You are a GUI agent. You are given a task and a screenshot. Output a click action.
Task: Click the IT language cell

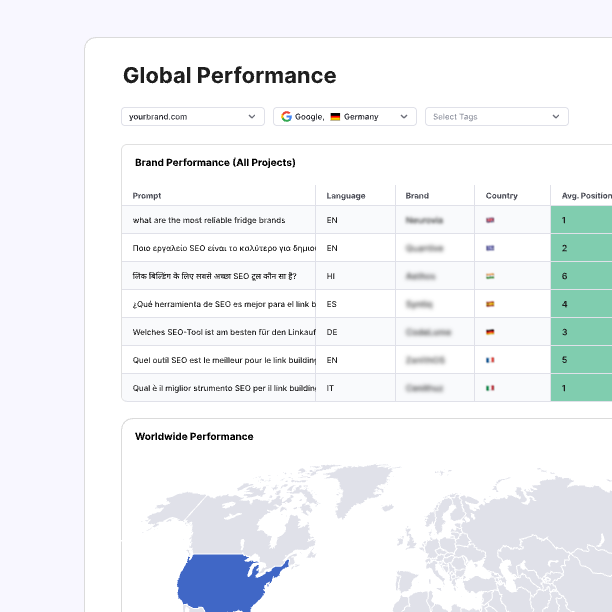pyautogui.click(x=330, y=388)
